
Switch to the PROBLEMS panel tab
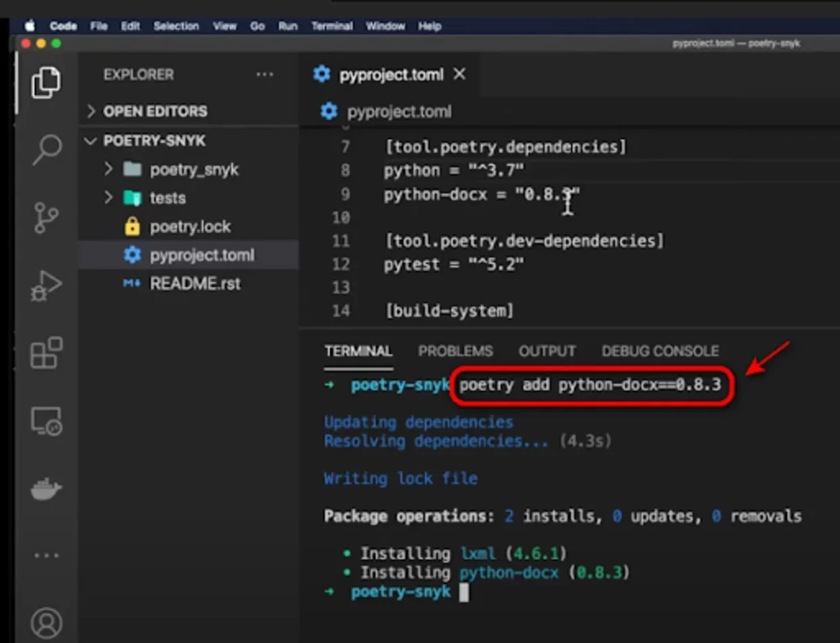(x=455, y=351)
